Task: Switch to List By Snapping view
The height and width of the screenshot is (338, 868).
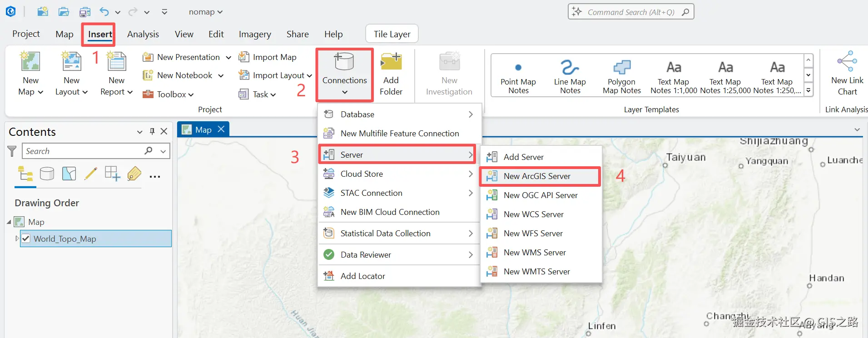Action: click(x=112, y=174)
